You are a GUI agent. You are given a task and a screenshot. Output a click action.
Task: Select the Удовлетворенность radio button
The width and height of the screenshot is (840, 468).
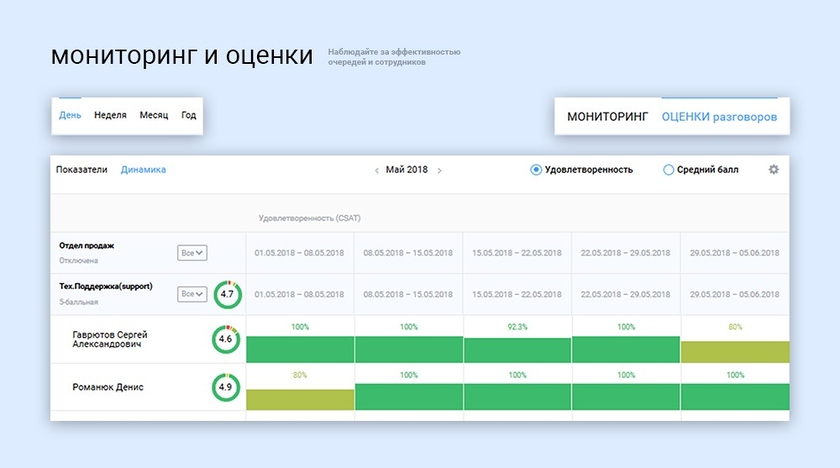click(x=536, y=170)
